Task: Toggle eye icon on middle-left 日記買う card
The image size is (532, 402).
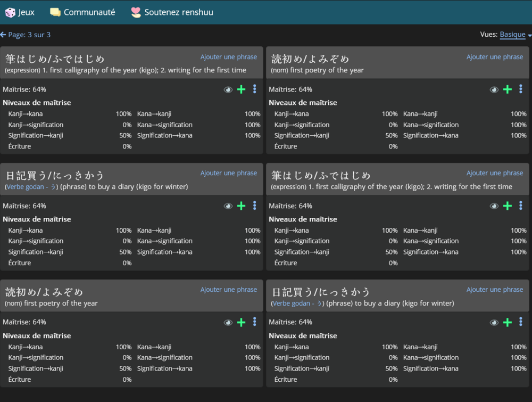Action: (x=228, y=206)
